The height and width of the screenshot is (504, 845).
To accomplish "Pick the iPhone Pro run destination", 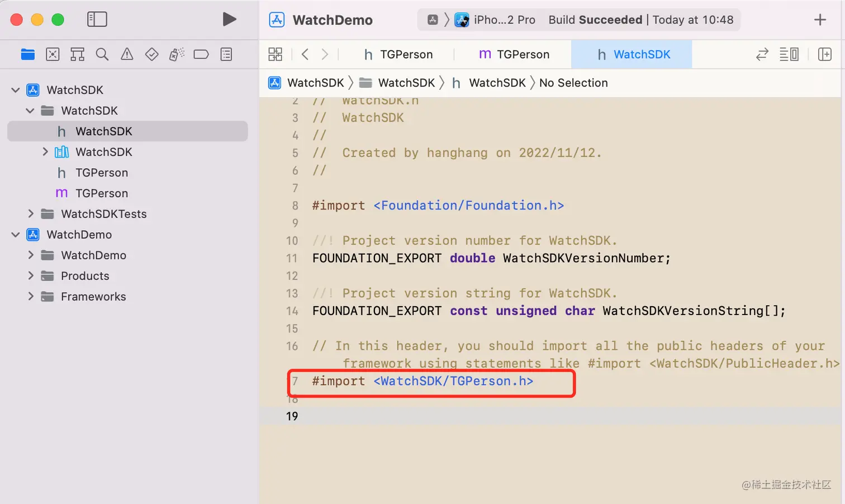I will (x=495, y=20).
